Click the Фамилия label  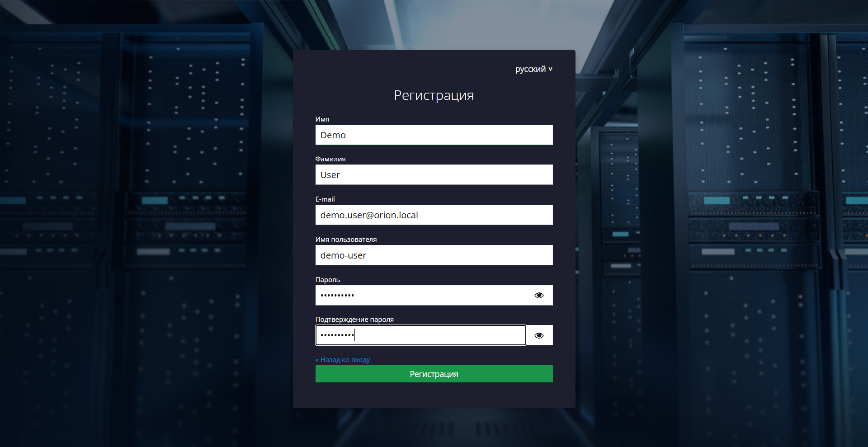click(x=330, y=159)
